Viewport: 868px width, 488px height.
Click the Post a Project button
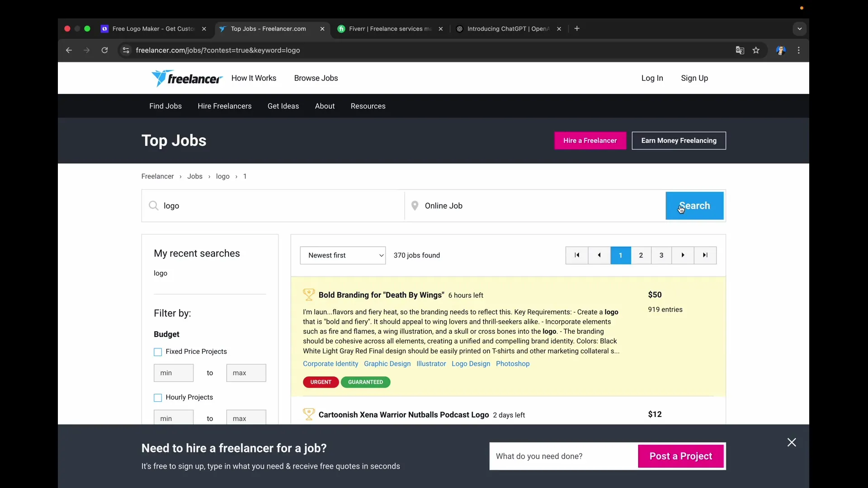[x=680, y=456]
